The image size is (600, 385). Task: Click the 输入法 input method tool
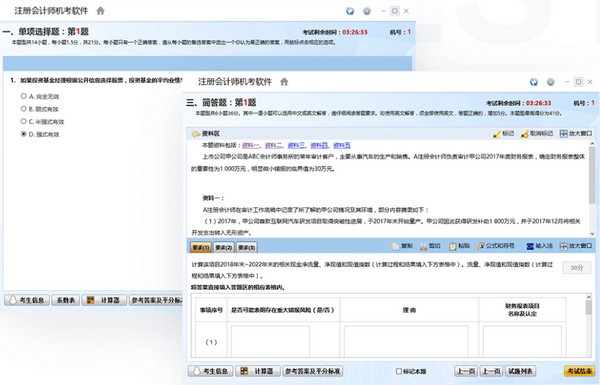(x=540, y=246)
